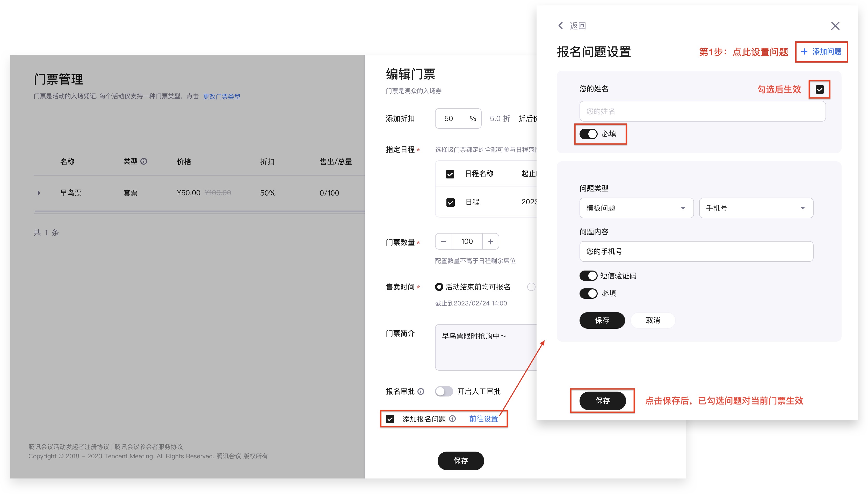Toggle the 短信验证码 switch
This screenshot has width=868, height=494.
(x=588, y=275)
